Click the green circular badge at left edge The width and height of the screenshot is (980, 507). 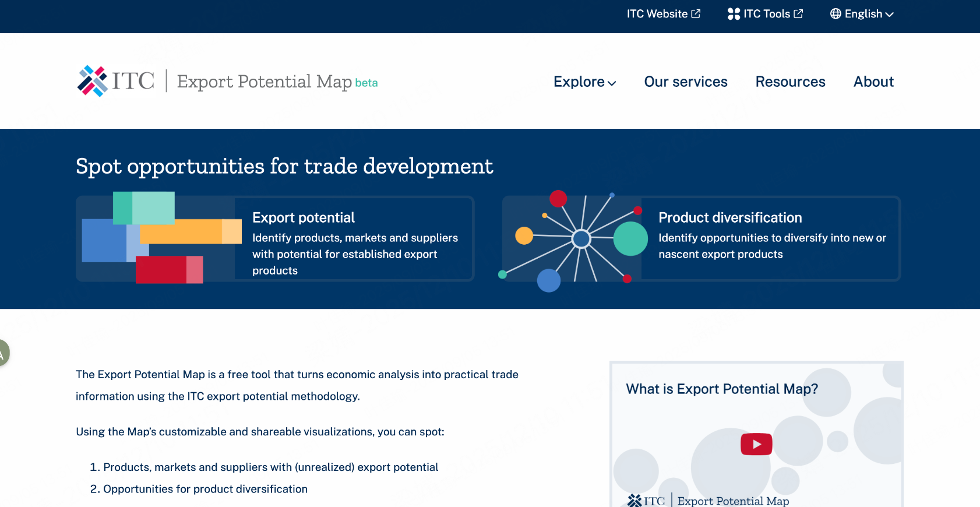point(3,353)
